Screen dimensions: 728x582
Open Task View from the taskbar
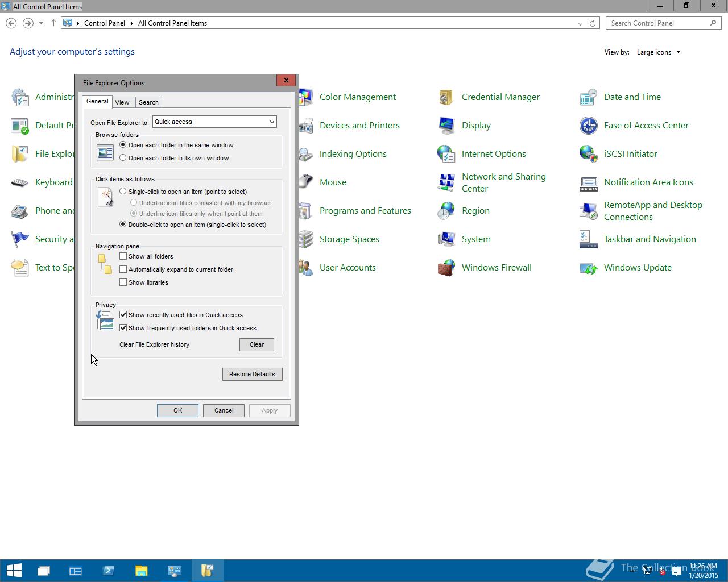click(43, 571)
